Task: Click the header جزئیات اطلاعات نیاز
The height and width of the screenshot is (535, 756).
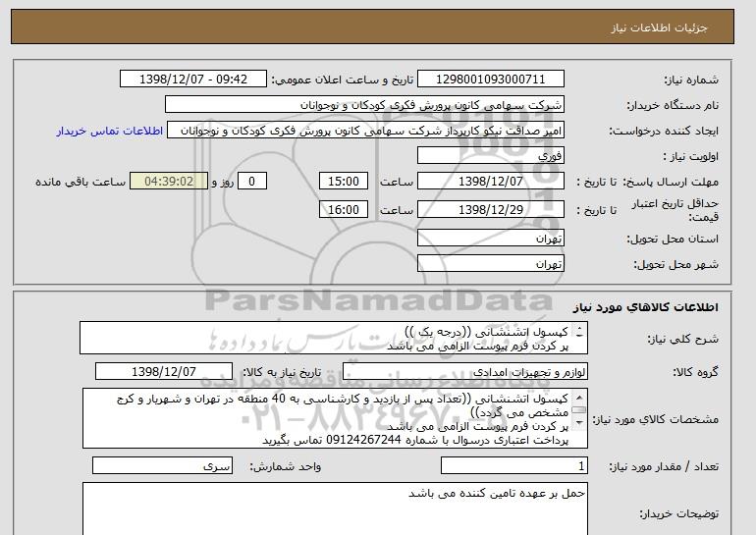Action: point(659,27)
